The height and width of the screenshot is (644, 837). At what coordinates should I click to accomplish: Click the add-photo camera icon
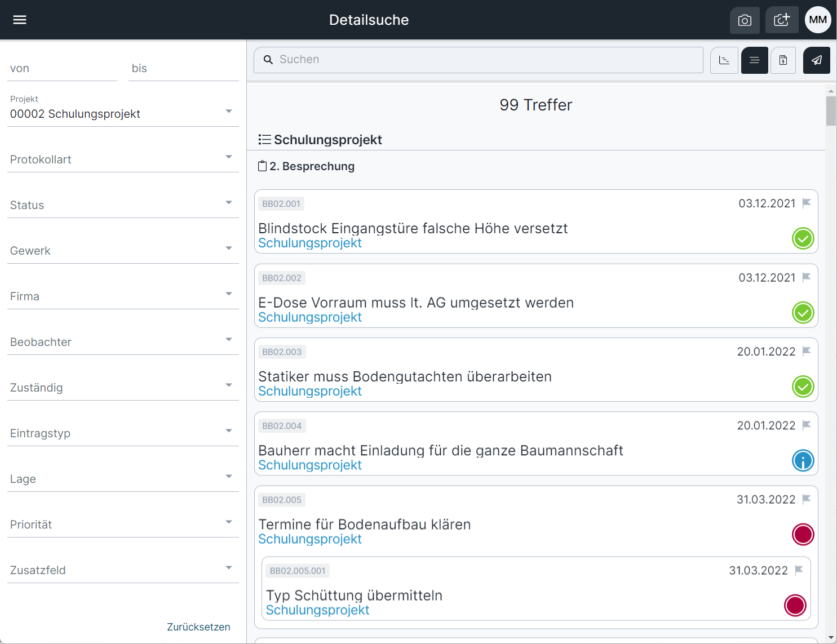(x=782, y=20)
